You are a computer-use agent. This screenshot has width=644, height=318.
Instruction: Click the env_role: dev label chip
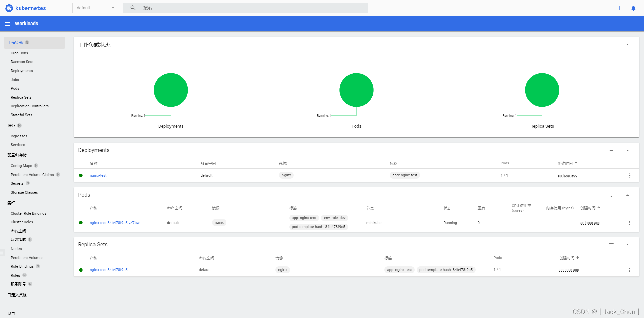[x=335, y=218]
